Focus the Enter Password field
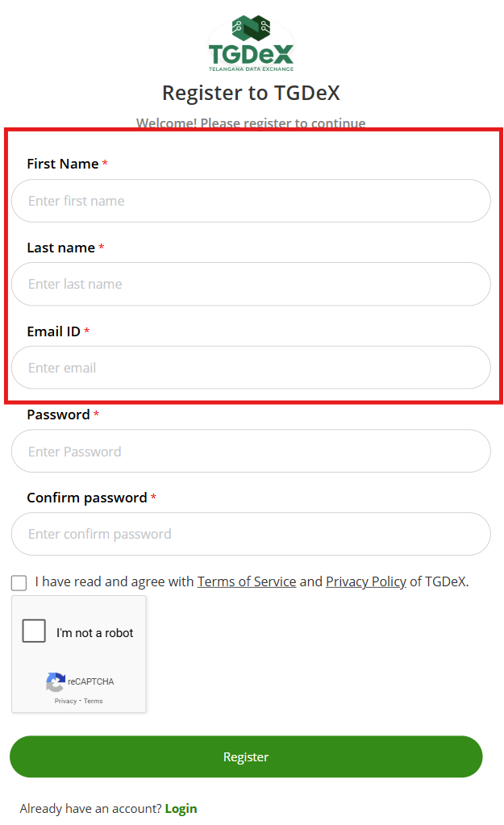Screen dimensions: 504x825 coord(251,452)
